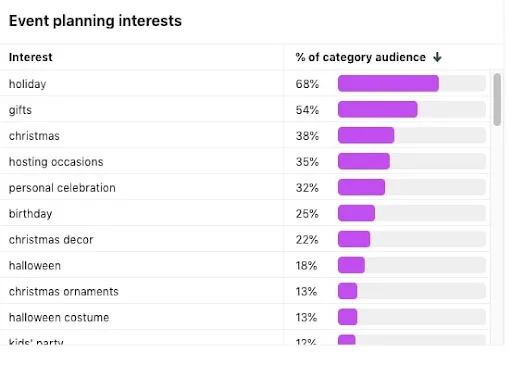Image resolution: width=512 pixels, height=378 pixels.
Task: Choose the hosting occasions row
Action: [245, 162]
